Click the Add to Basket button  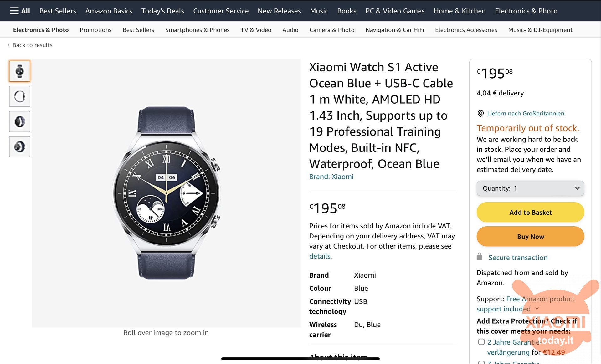coord(530,212)
